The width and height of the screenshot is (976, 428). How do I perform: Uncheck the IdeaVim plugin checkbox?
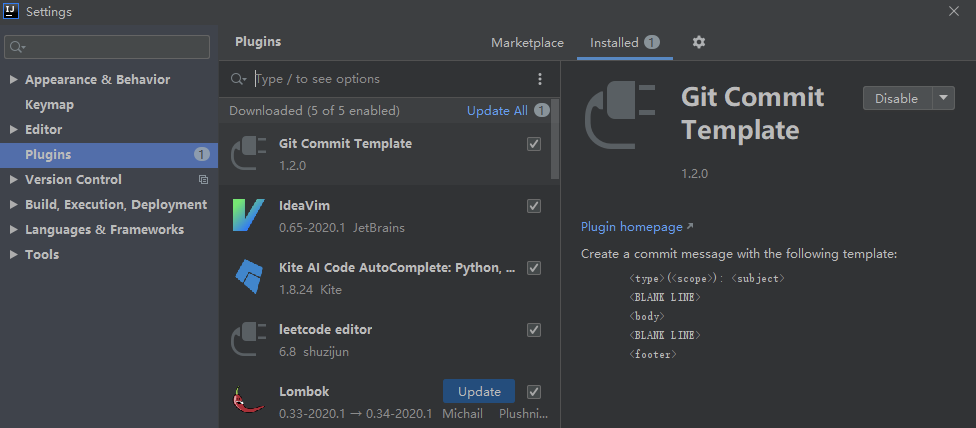(534, 206)
